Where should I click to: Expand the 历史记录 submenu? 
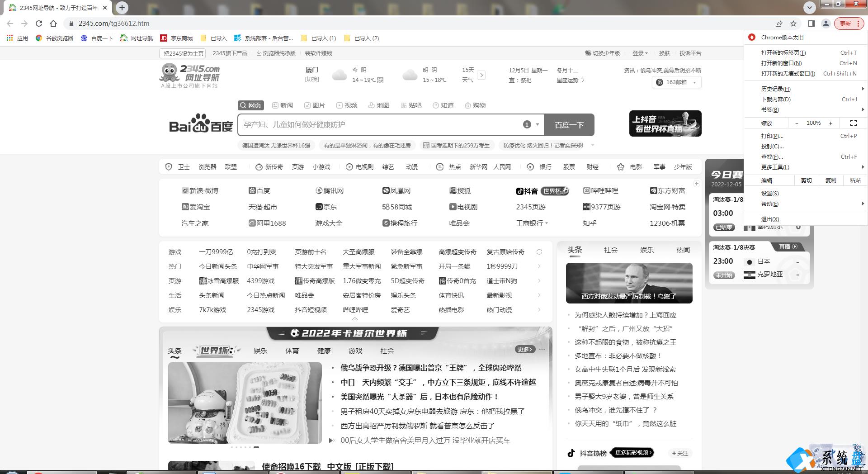click(806, 89)
